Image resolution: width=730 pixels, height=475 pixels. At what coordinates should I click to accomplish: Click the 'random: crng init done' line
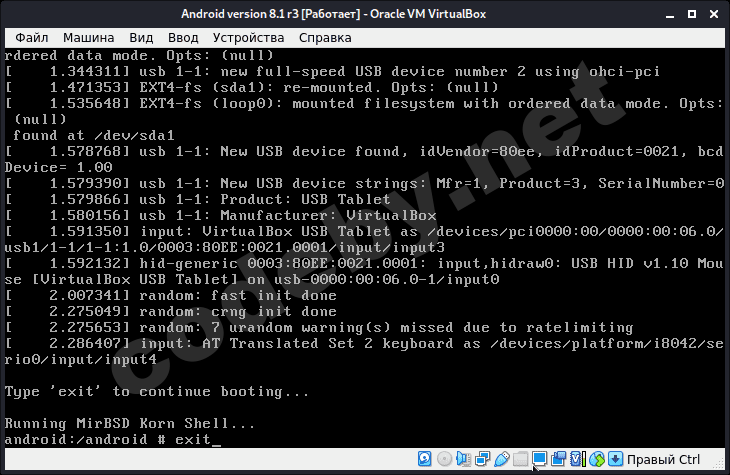point(171,311)
